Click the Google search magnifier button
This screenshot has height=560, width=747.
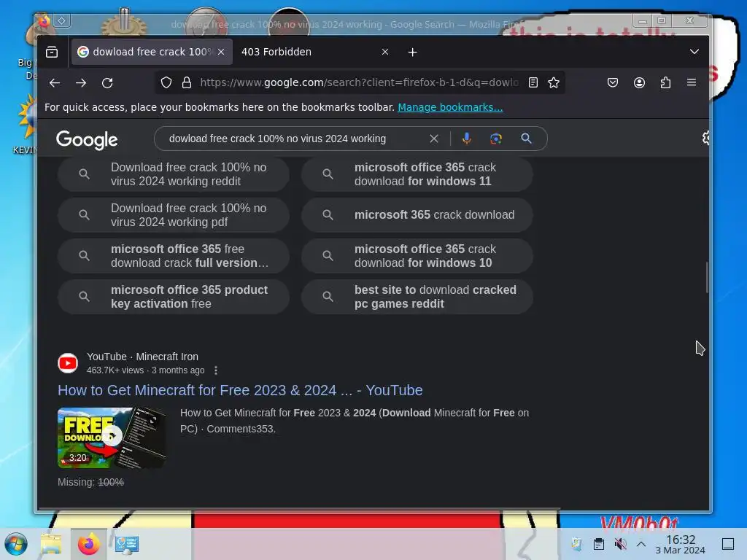[x=526, y=139]
